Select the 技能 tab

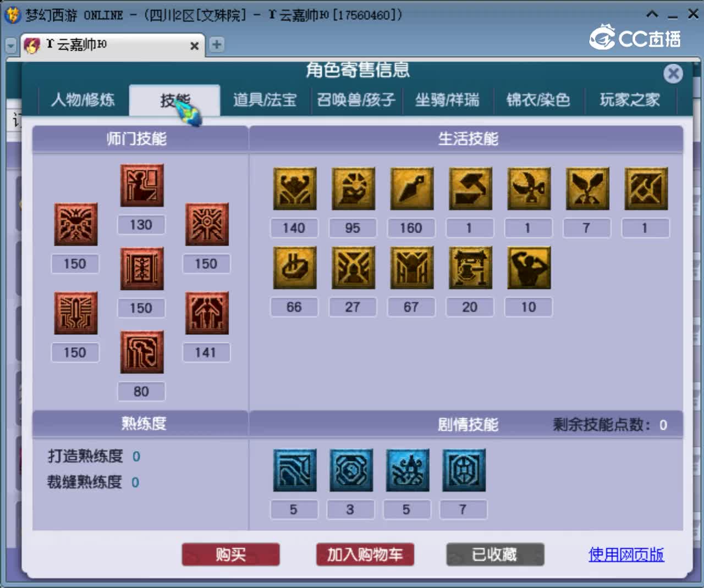175,100
